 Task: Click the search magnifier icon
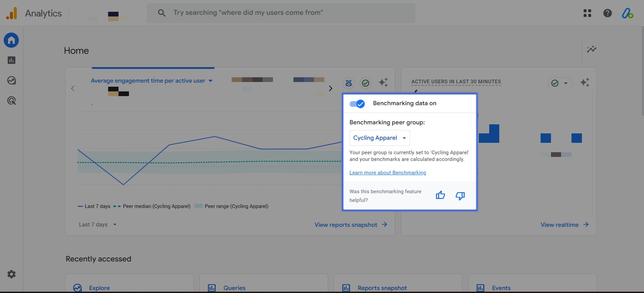pos(162,13)
